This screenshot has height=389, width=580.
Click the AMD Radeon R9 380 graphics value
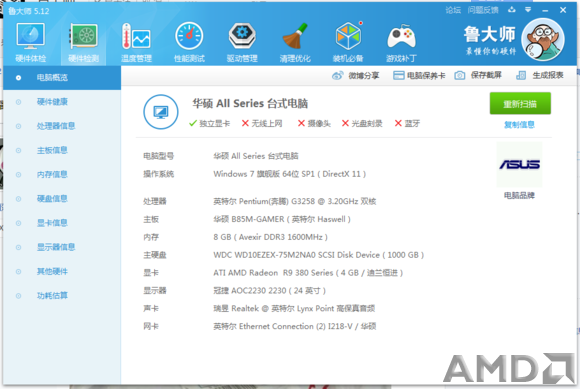(x=308, y=273)
